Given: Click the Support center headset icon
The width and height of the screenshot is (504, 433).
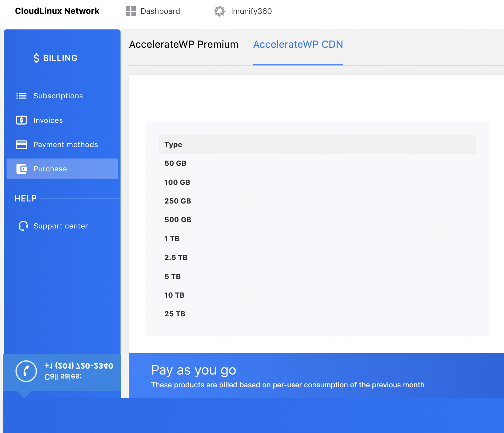Looking at the screenshot, I should [23, 226].
